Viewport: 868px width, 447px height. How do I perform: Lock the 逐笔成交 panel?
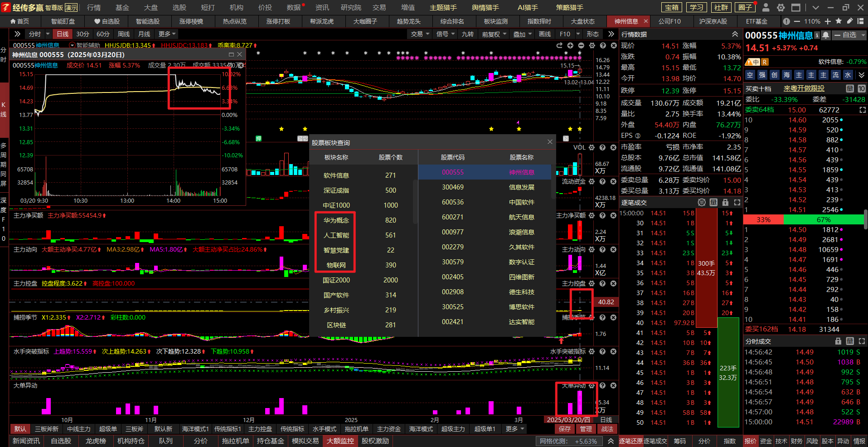[725, 202]
